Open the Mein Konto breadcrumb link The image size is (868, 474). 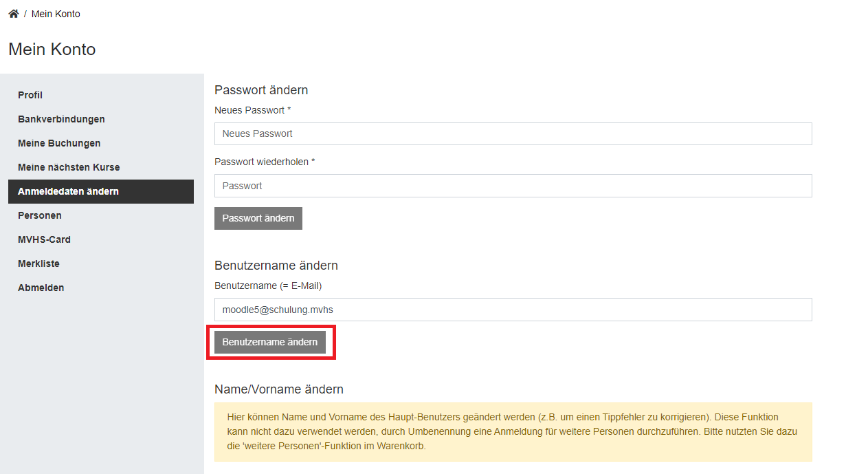click(x=56, y=14)
